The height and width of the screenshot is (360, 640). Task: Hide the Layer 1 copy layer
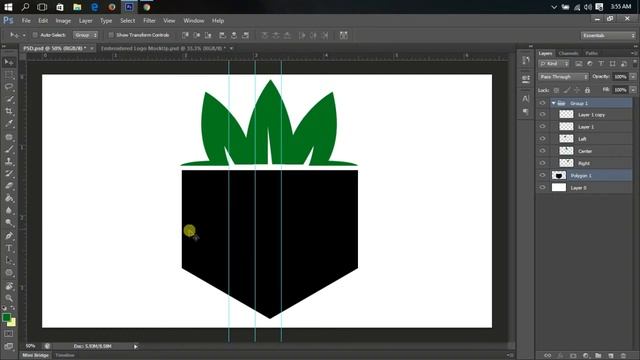[x=542, y=115]
